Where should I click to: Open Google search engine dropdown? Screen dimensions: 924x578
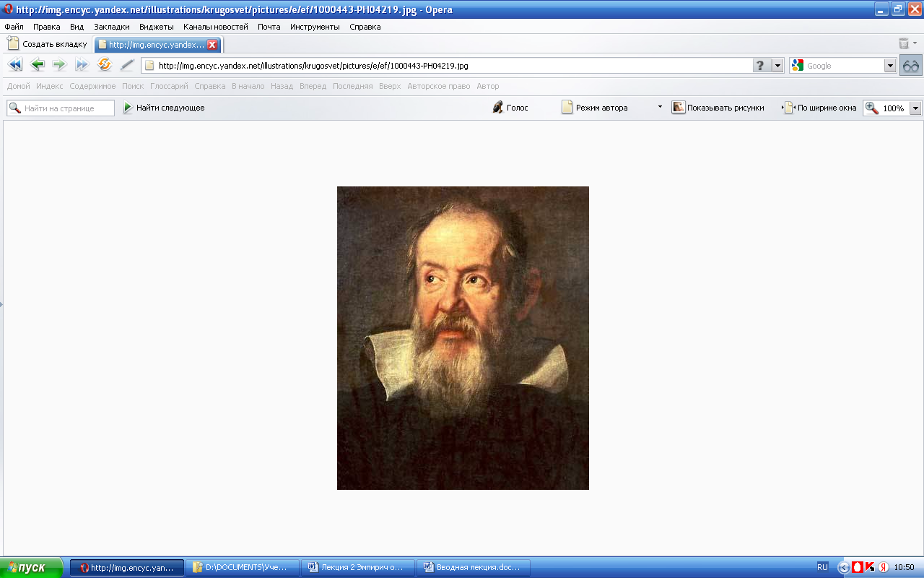tap(890, 66)
